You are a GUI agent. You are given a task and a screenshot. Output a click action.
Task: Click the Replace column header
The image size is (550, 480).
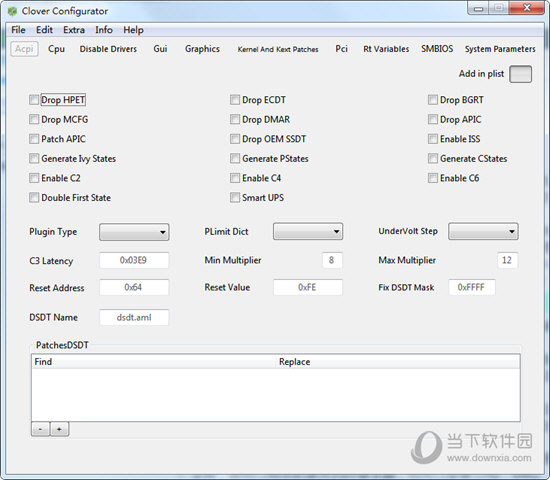[x=398, y=362]
